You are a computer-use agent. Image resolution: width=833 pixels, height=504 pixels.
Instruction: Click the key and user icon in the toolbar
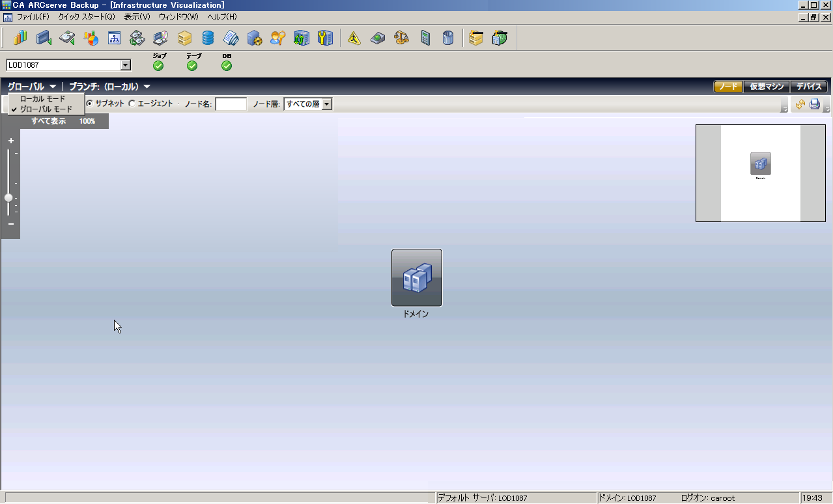pos(278,38)
